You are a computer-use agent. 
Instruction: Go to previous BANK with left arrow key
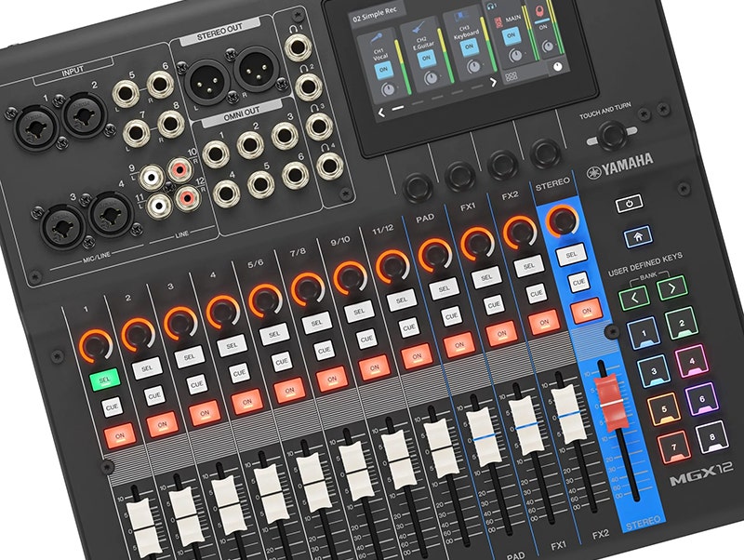tap(634, 298)
